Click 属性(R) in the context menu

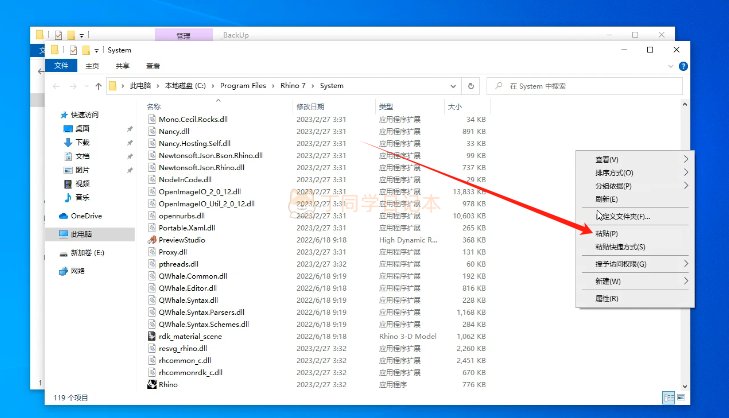(x=607, y=298)
